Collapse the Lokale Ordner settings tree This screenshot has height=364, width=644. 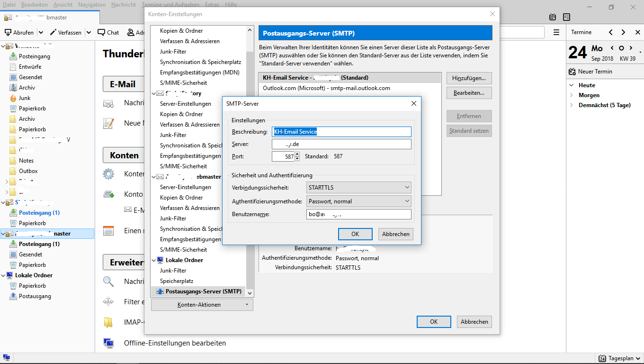coord(154,260)
